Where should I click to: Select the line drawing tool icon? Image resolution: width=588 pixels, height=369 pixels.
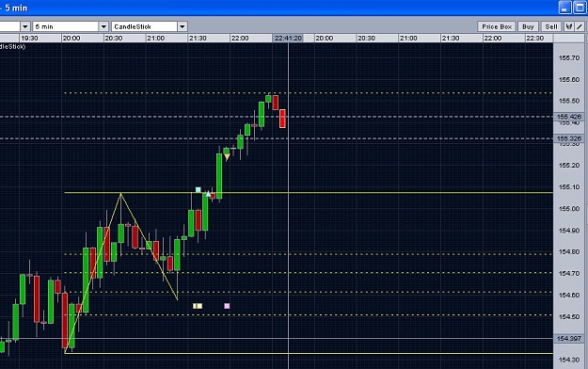point(580,26)
